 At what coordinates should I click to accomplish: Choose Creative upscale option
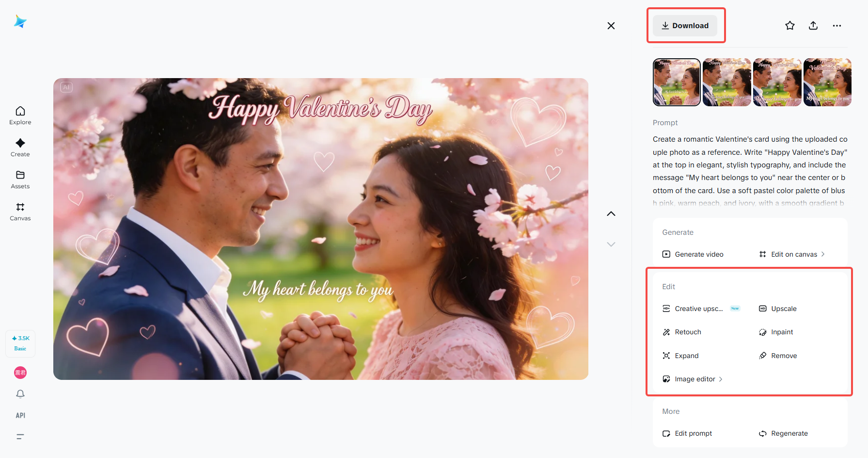click(x=701, y=309)
